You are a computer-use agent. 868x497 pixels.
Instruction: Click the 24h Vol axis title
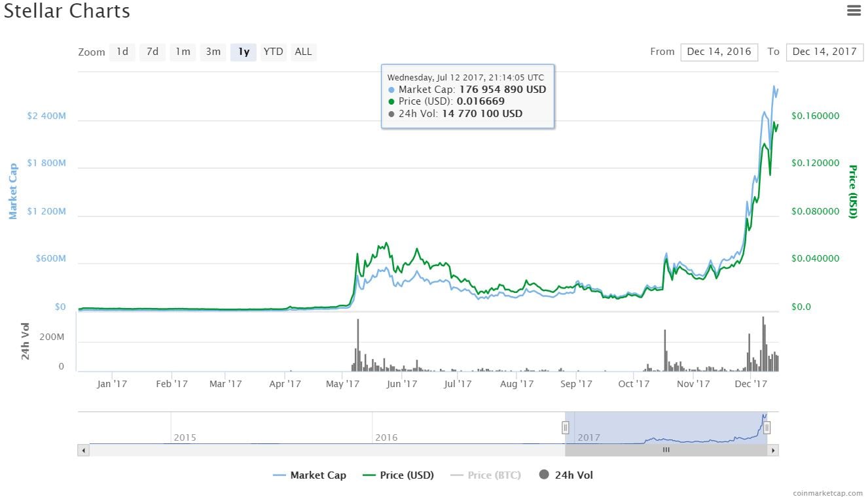pyautogui.click(x=26, y=341)
